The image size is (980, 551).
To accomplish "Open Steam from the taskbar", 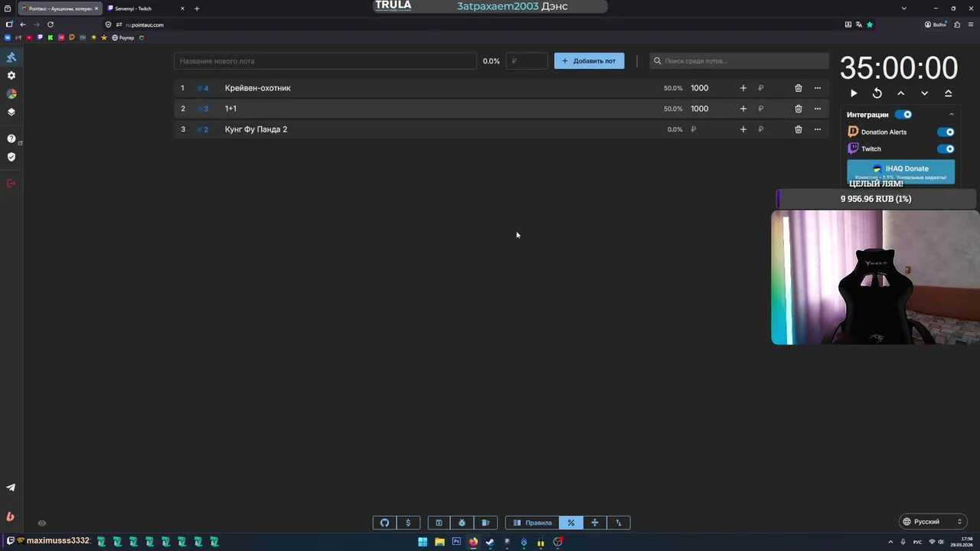I will coord(490,542).
